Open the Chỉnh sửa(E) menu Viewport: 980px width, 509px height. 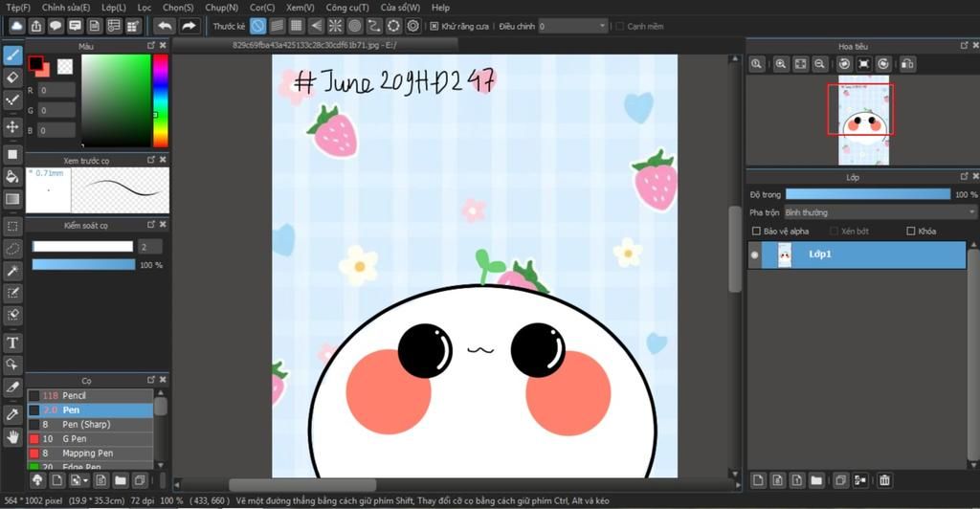pyautogui.click(x=66, y=8)
